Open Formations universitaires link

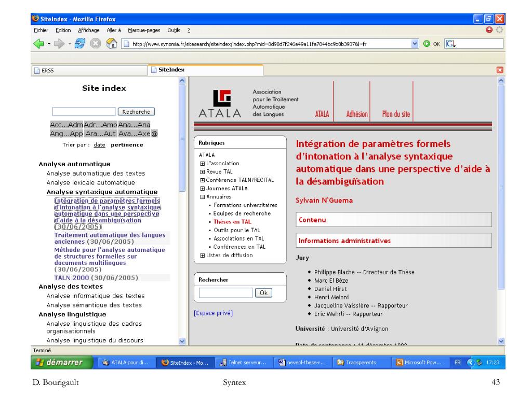pyautogui.click(x=245, y=205)
